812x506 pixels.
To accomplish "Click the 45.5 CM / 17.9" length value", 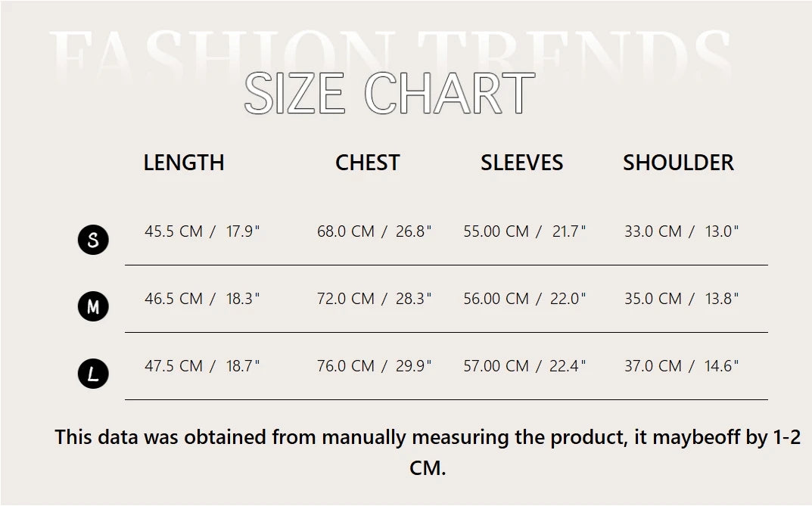I will [202, 231].
